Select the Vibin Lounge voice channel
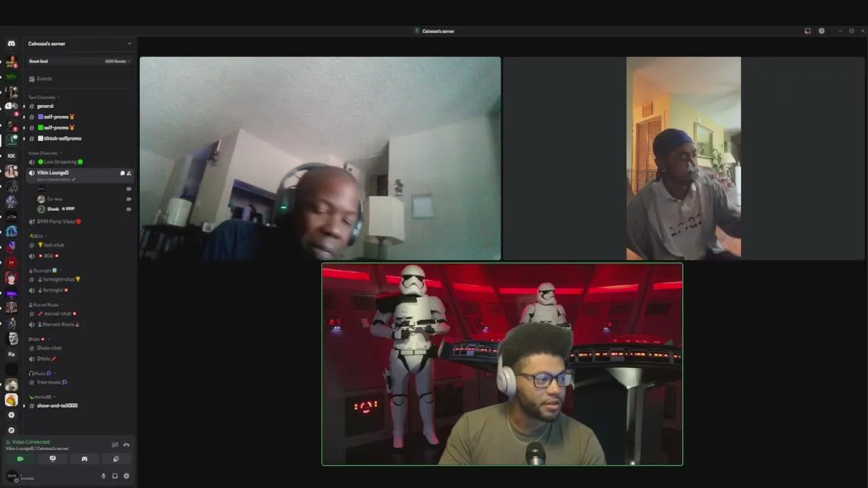This screenshot has width=868, height=488. (52, 173)
